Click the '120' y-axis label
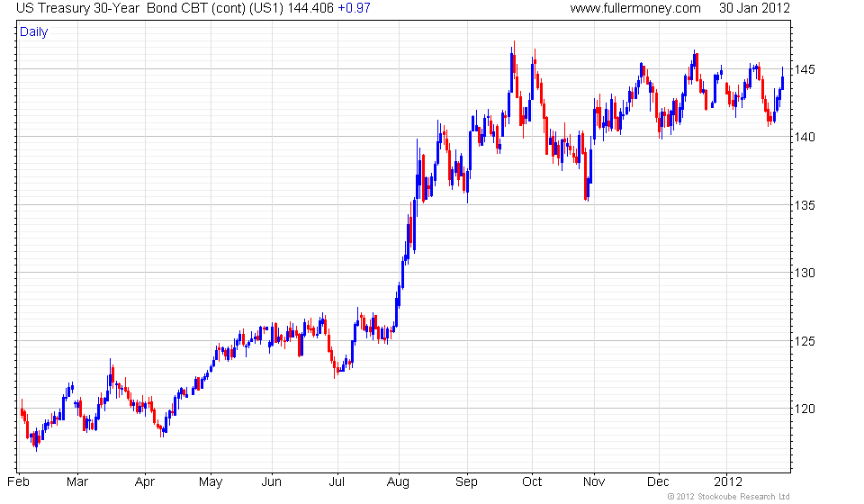The width and height of the screenshot is (864, 504). tap(805, 409)
